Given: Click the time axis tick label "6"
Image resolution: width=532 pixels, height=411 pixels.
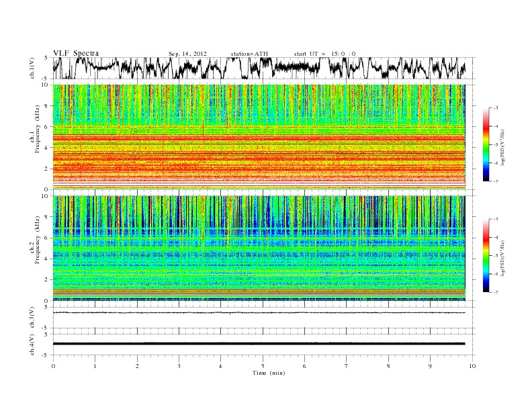Looking at the screenshot, I should [304, 366].
